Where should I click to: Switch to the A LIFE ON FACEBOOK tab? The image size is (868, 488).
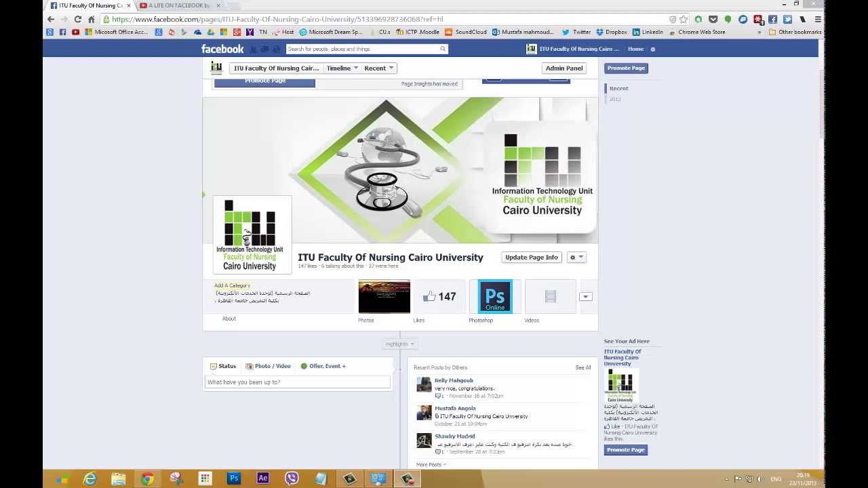pos(179,5)
